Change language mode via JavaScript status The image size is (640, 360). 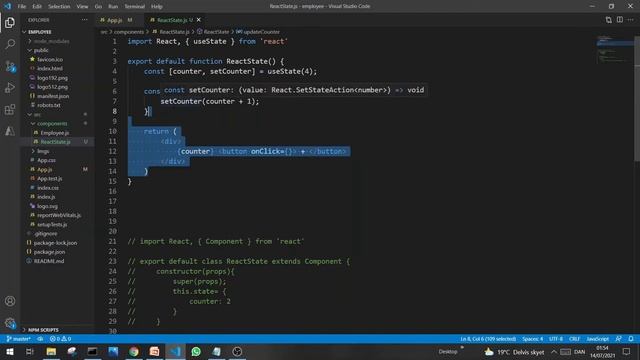pos(598,339)
